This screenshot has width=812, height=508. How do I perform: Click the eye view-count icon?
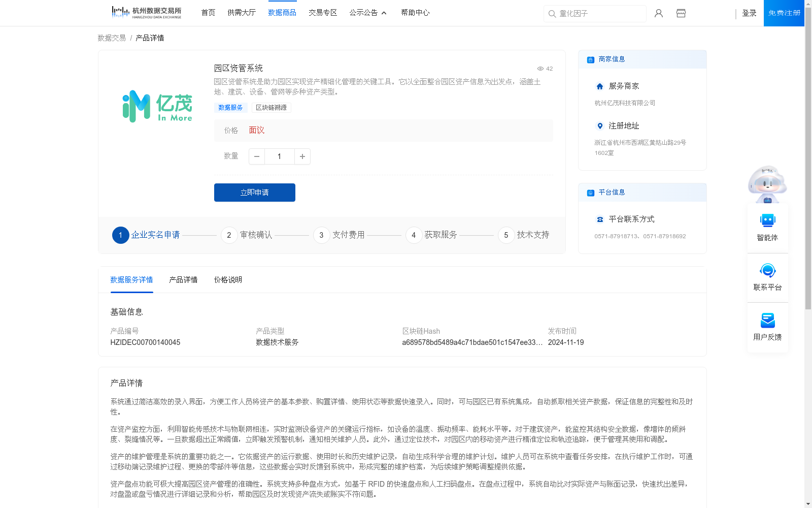coord(540,69)
